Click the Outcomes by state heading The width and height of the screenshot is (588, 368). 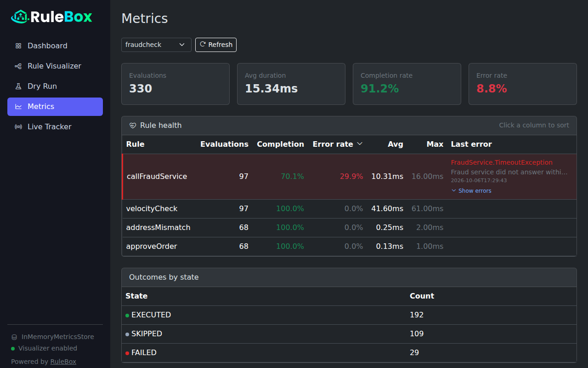[x=164, y=277]
